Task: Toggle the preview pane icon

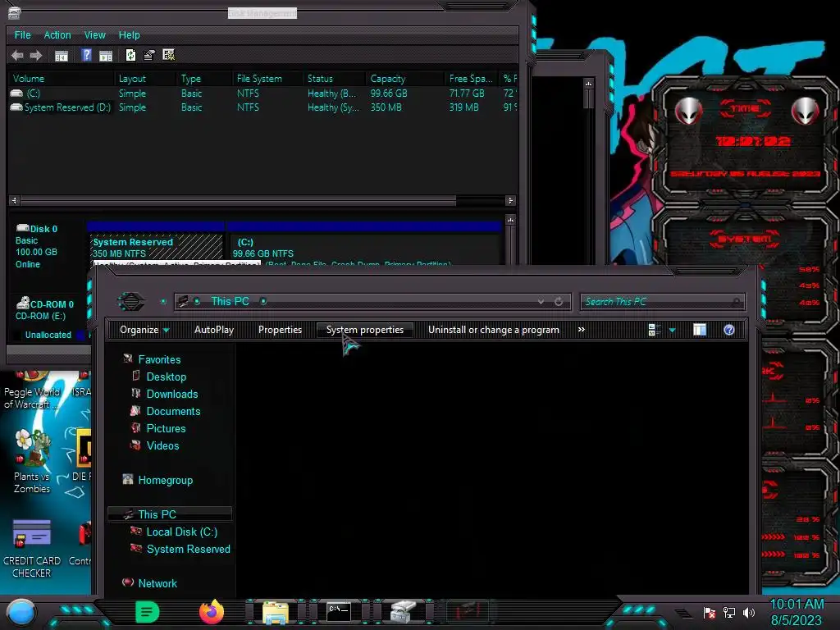Action: [699, 330]
